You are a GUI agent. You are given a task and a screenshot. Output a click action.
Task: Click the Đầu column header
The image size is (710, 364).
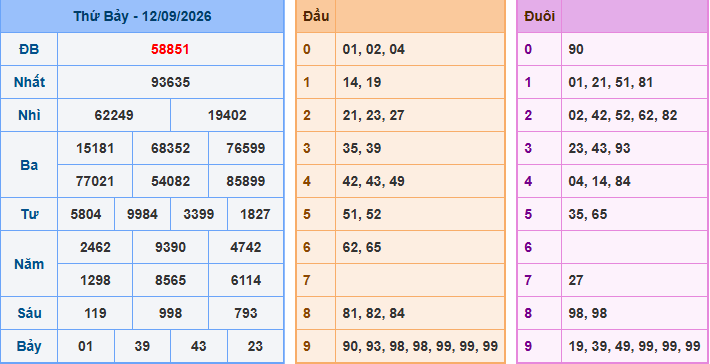(316, 16)
